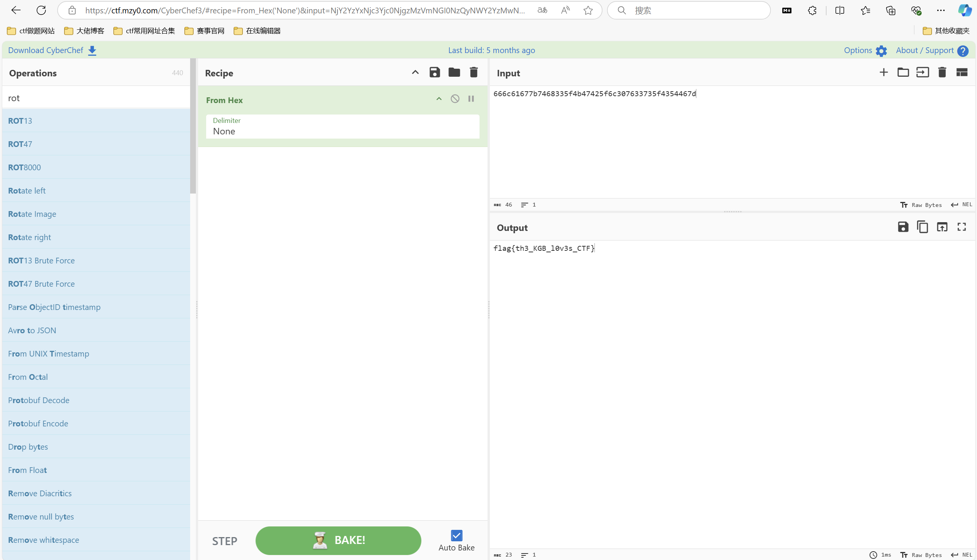Open the Delimiter dropdown set to None
The height and width of the screenshot is (560, 977).
pyautogui.click(x=342, y=126)
